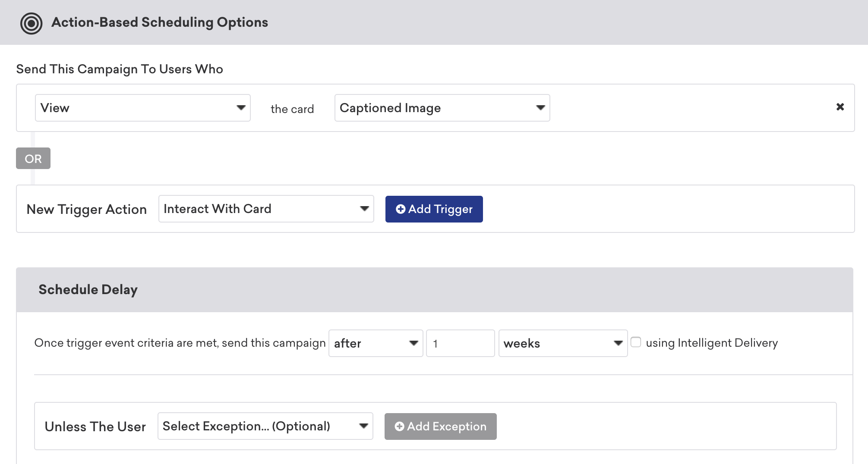Click the OR connector badge
Viewport: 868px width, 464px height.
pyautogui.click(x=33, y=159)
